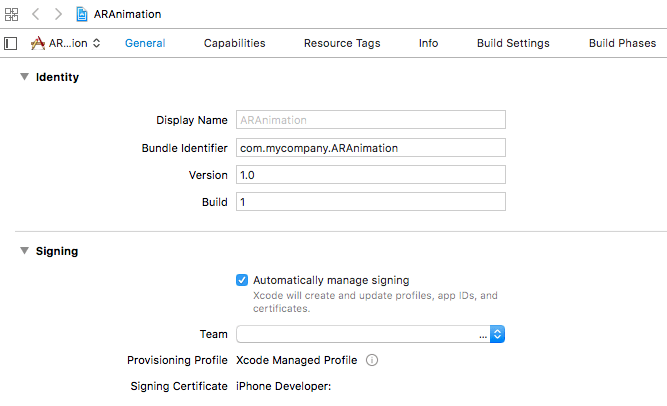This screenshot has width=667, height=406.
Task: Open the related items grid menu
Action: point(11,14)
